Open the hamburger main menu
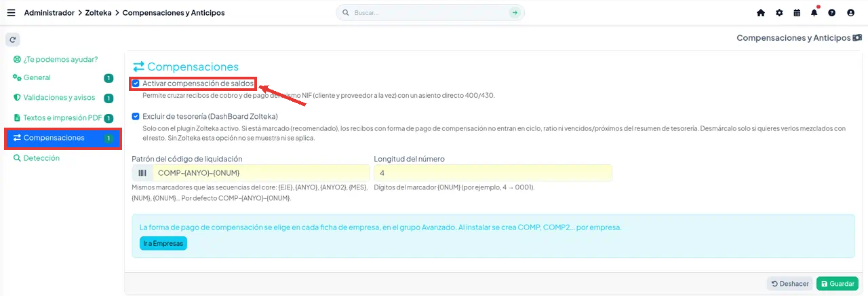 tap(11, 12)
